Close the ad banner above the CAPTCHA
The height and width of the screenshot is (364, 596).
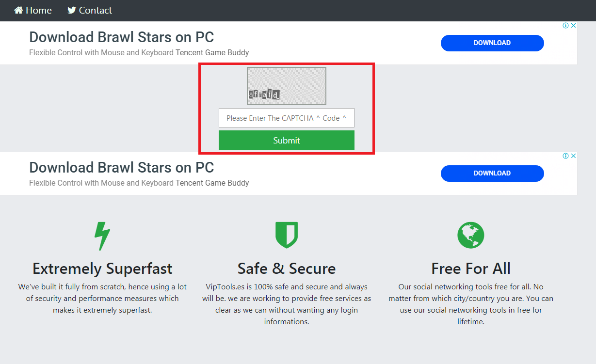(573, 26)
